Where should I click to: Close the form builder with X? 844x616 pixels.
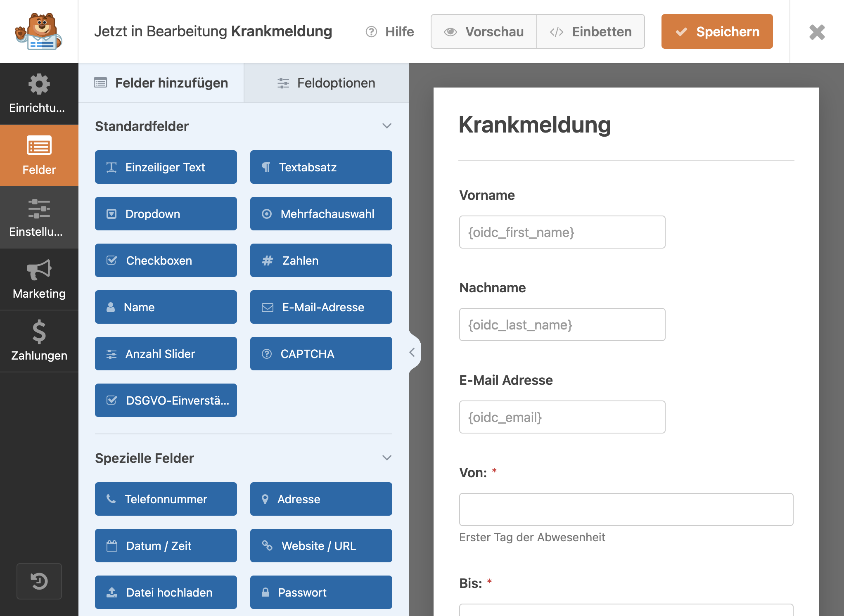pos(817,32)
